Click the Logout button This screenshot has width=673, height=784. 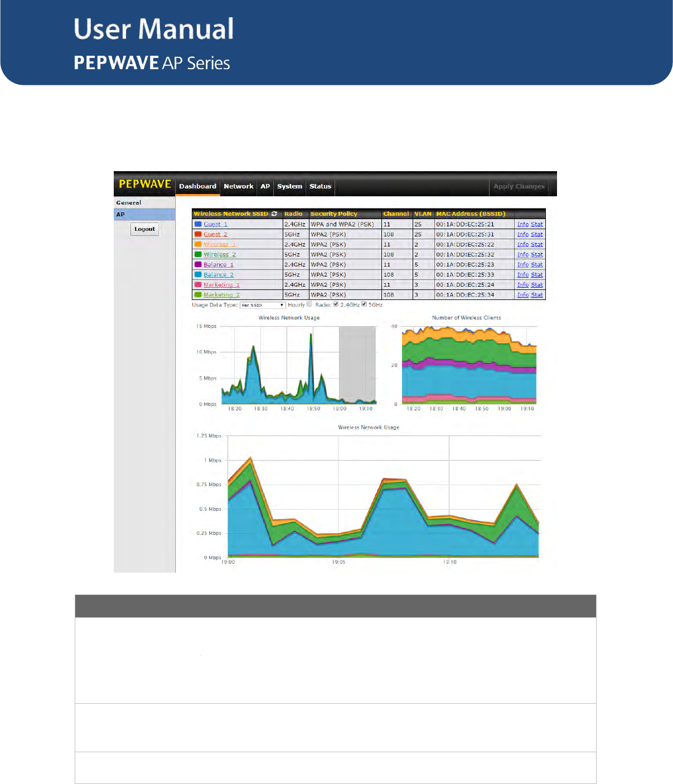point(145,229)
